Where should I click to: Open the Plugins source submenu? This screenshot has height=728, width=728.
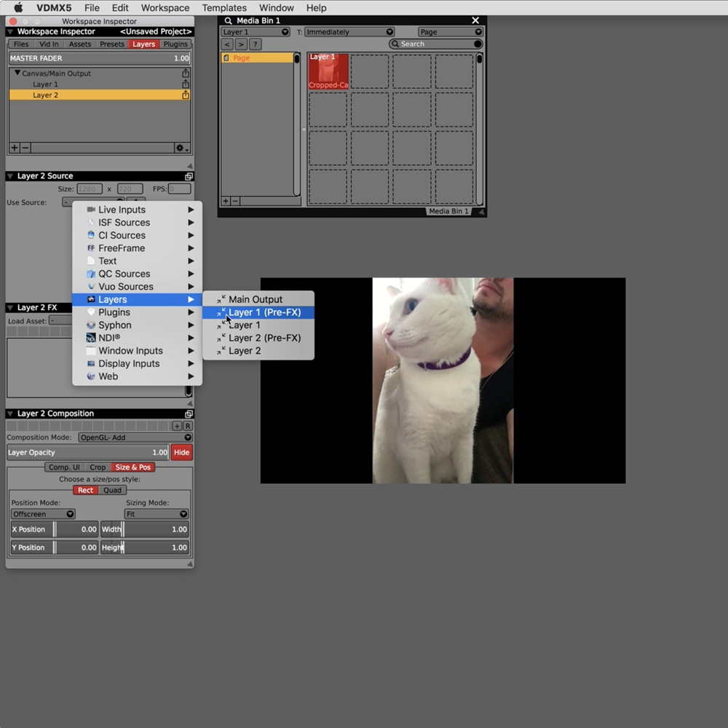(137, 312)
